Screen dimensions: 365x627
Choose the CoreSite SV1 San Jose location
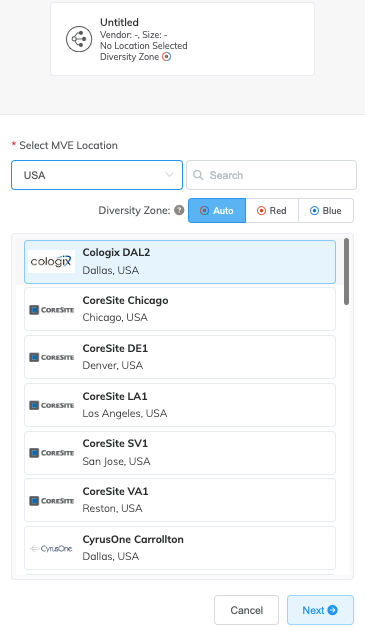pos(180,453)
